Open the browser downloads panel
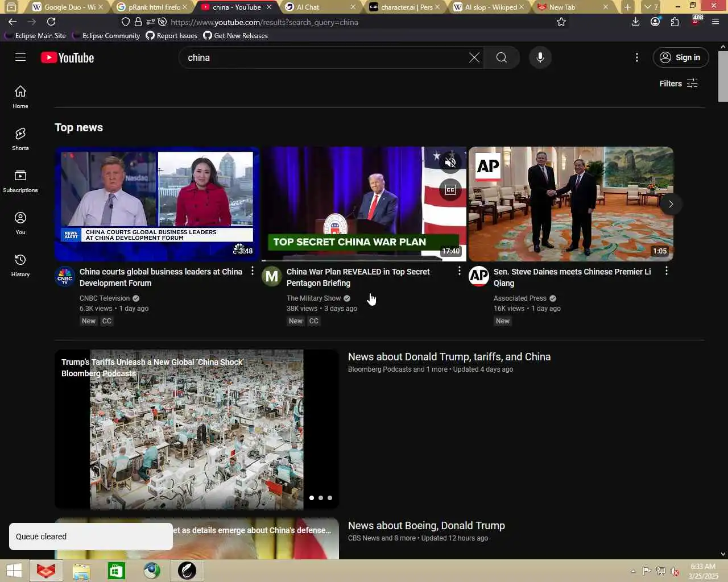 (x=636, y=22)
